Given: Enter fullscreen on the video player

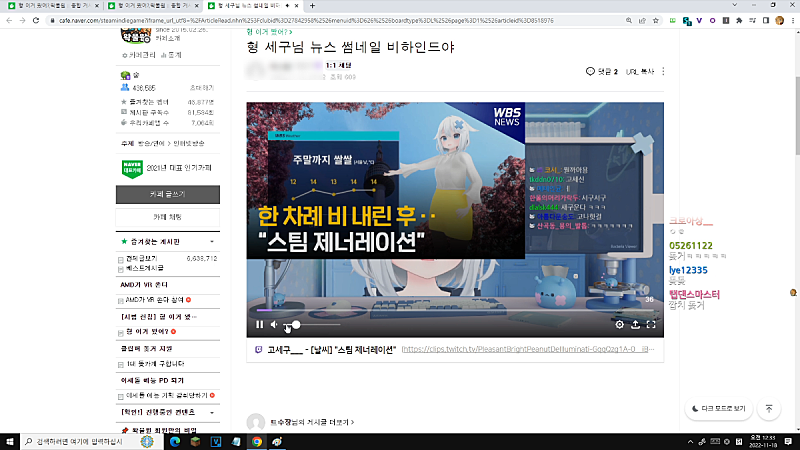Looking at the screenshot, I should point(651,324).
